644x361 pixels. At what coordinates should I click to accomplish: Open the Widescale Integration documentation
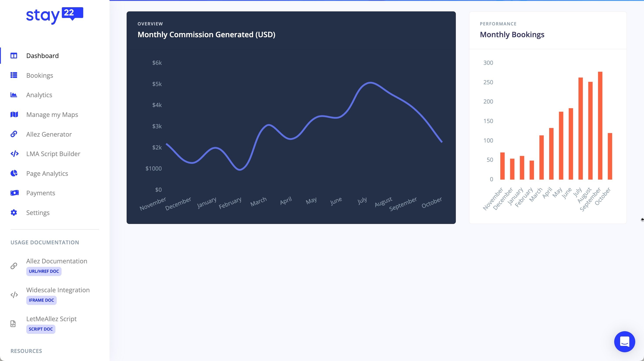coord(58,290)
